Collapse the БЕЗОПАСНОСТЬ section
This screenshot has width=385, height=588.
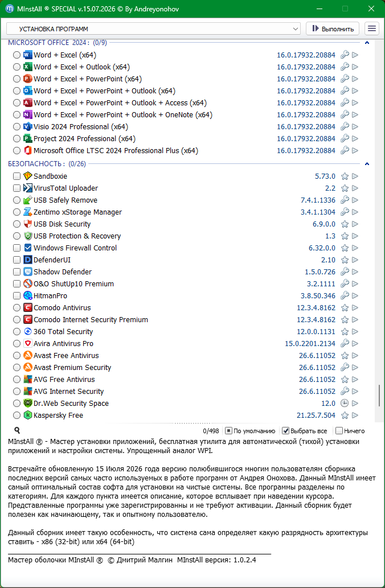[367, 164]
